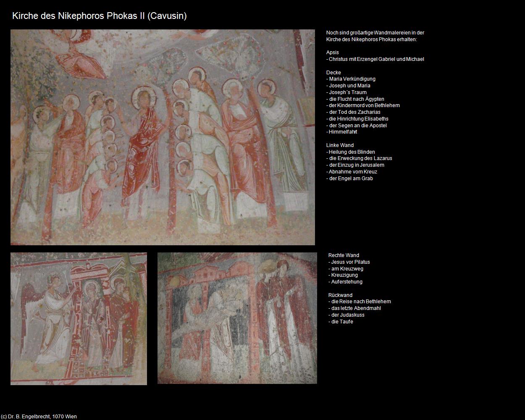Image resolution: width=525 pixels, height=420 pixels.
Task: Click 'die Erweckung des Lazarus' entry
Action: [359, 158]
